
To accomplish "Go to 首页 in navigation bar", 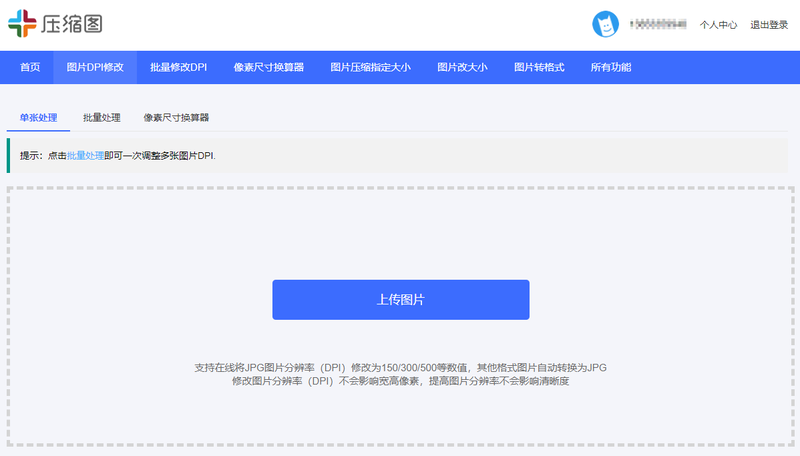I will (x=30, y=67).
